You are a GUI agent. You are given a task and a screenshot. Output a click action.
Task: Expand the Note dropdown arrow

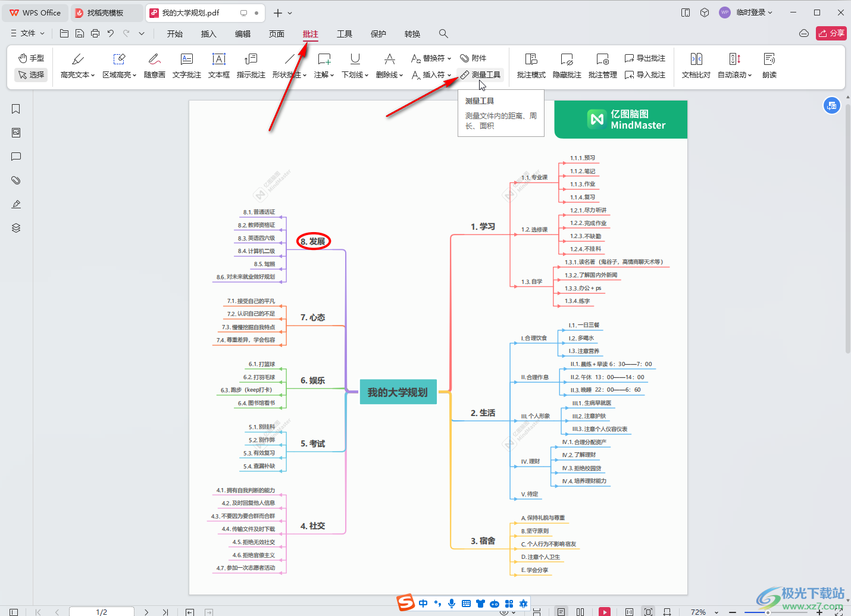[332, 75]
